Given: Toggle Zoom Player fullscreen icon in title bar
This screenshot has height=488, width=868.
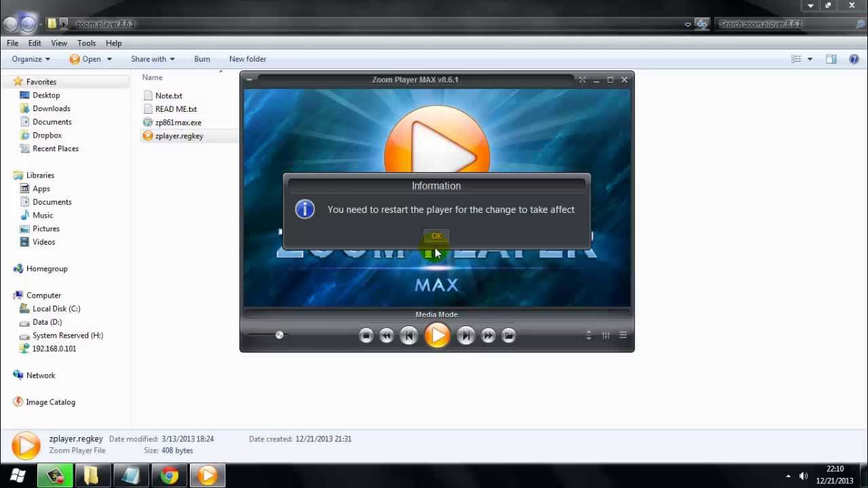Looking at the screenshot, I should [582, 80].
